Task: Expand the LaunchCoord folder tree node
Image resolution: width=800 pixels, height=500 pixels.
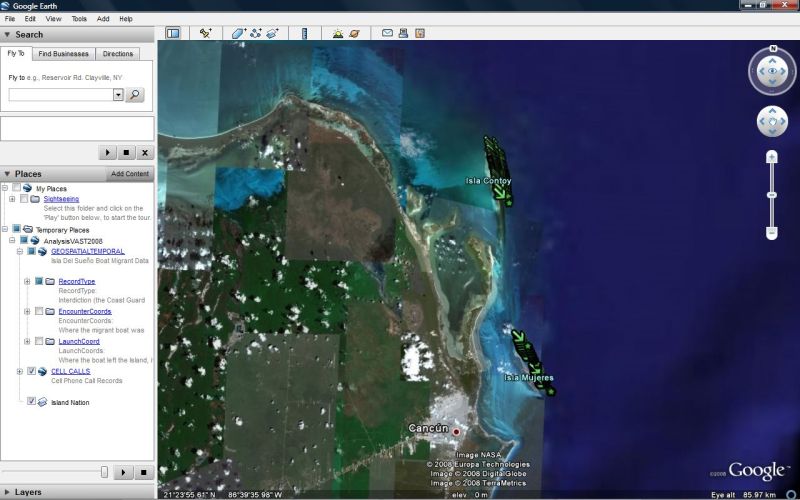Action: [28, 341]
